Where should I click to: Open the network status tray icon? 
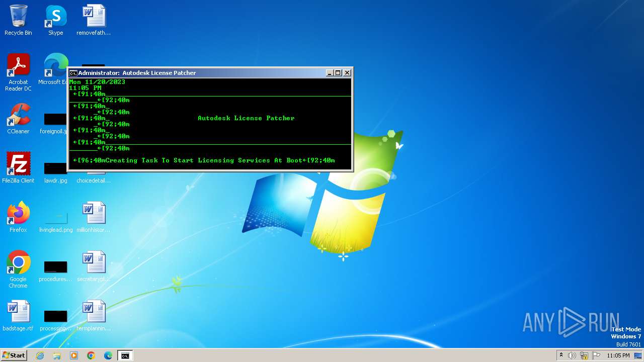click(584, 355)
